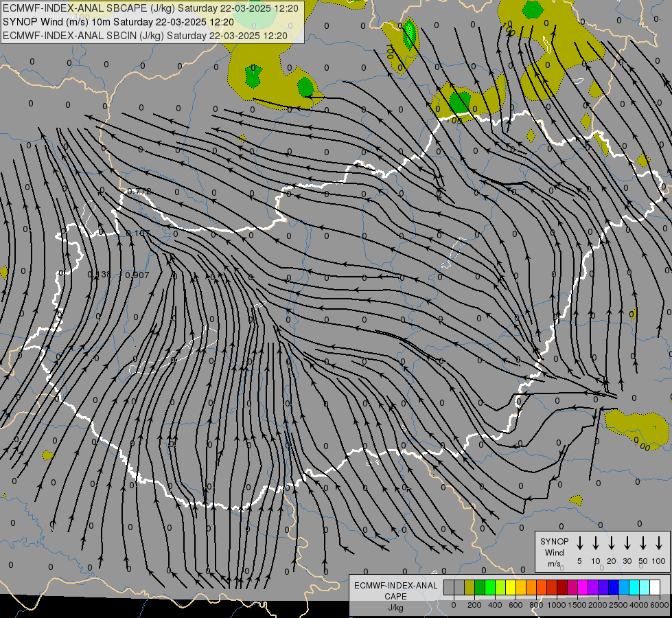The height and width of the screenshot is (618, 672).
Task: Pick the dark red CAPE legend swatch
Action: pyautogui.click(x=563, y=587)
